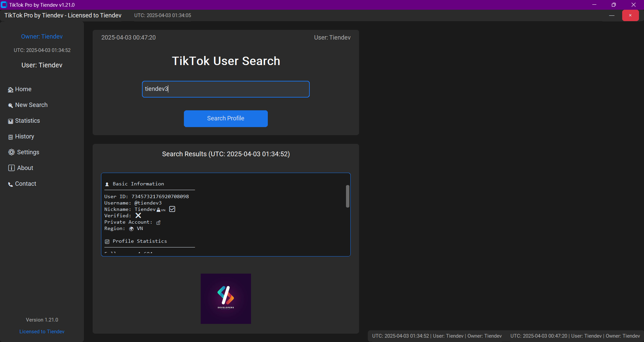Click the red close button in app header
Image resolution: width=644 pixels, height=342 pixels.
coord(630,15)
